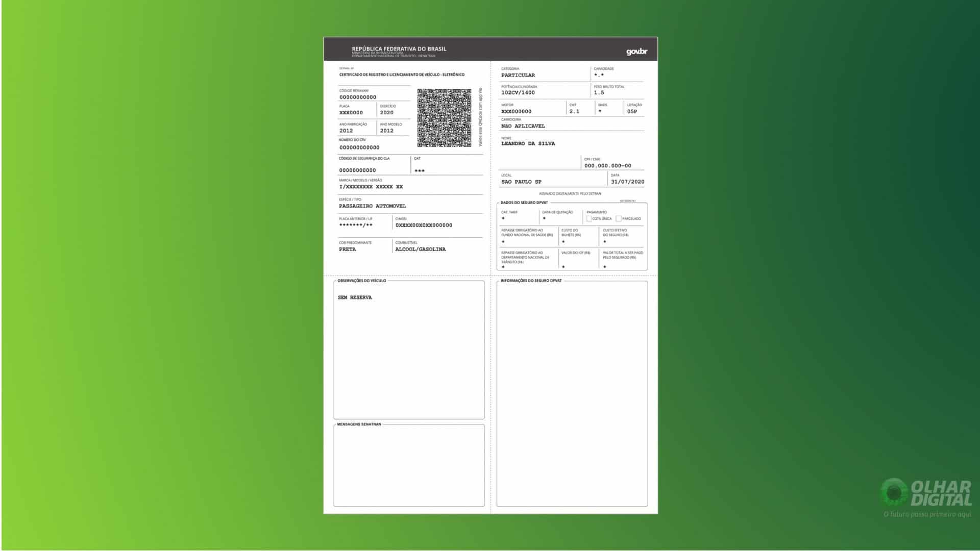Click the Categoria value PARTICULAR

click(518, 75)
